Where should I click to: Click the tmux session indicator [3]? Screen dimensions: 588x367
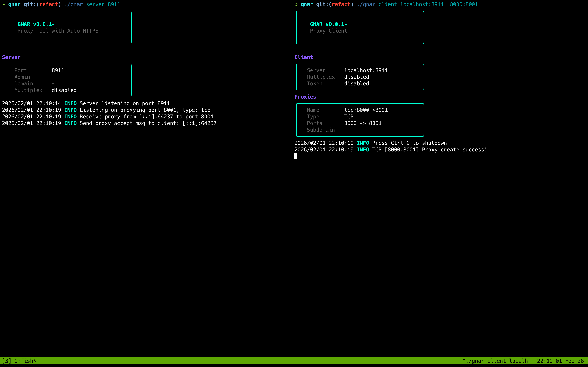pos(7,361)
